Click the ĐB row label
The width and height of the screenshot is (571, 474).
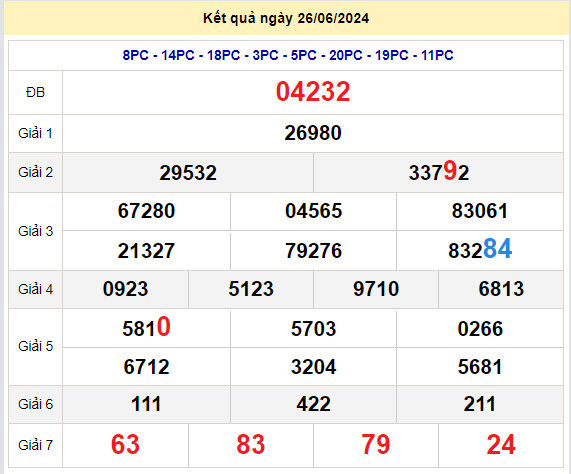[x=35, y=92]
